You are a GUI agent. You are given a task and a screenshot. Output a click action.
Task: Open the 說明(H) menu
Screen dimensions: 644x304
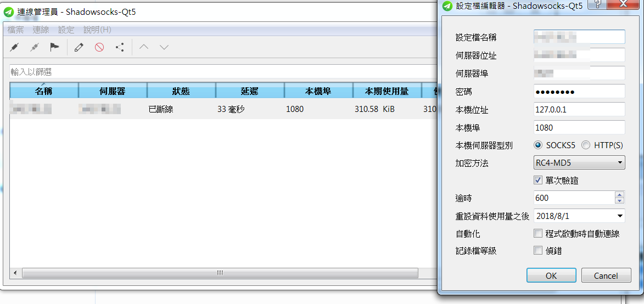(97, 30)
